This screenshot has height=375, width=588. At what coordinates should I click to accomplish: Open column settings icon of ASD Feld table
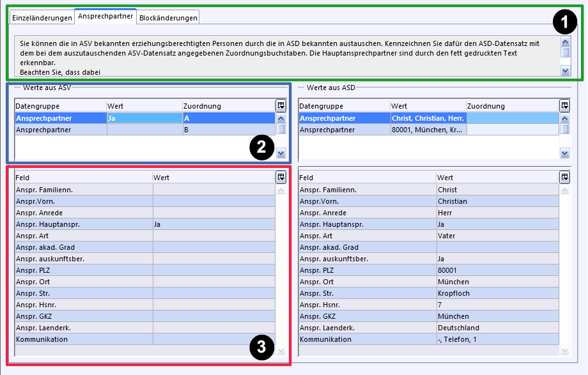(x=564, y=177)
